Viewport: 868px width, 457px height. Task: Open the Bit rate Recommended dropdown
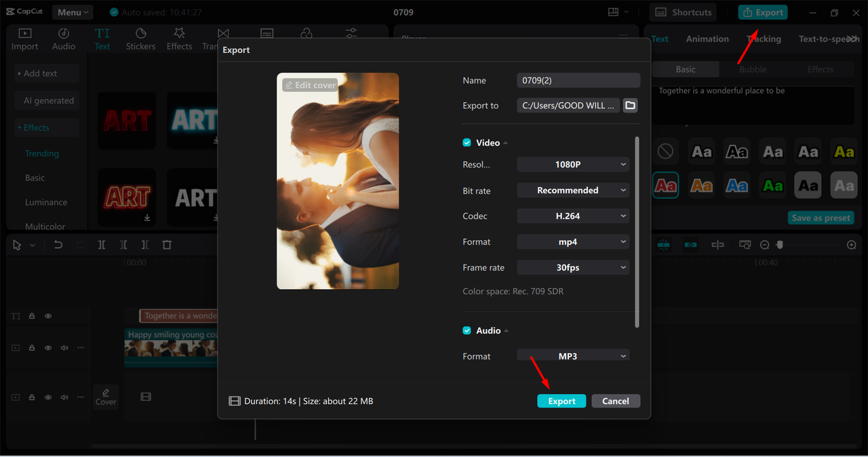pyautogui.click(x=573, y=190)
